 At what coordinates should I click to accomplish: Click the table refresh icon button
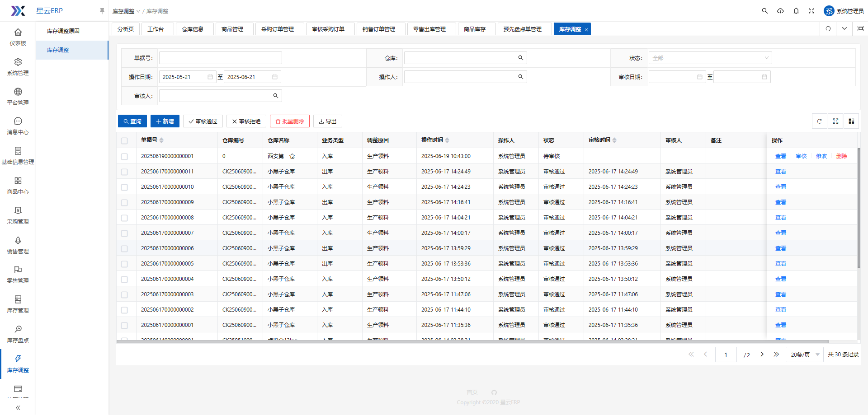pyautogui.click(x=819, y=121)
